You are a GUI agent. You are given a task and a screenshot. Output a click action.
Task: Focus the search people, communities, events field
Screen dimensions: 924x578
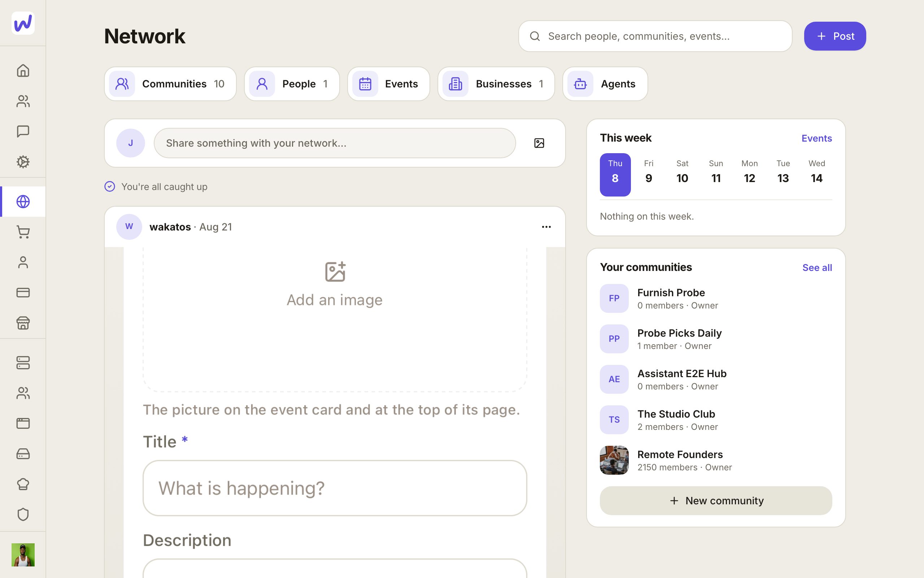click(655, 36)
